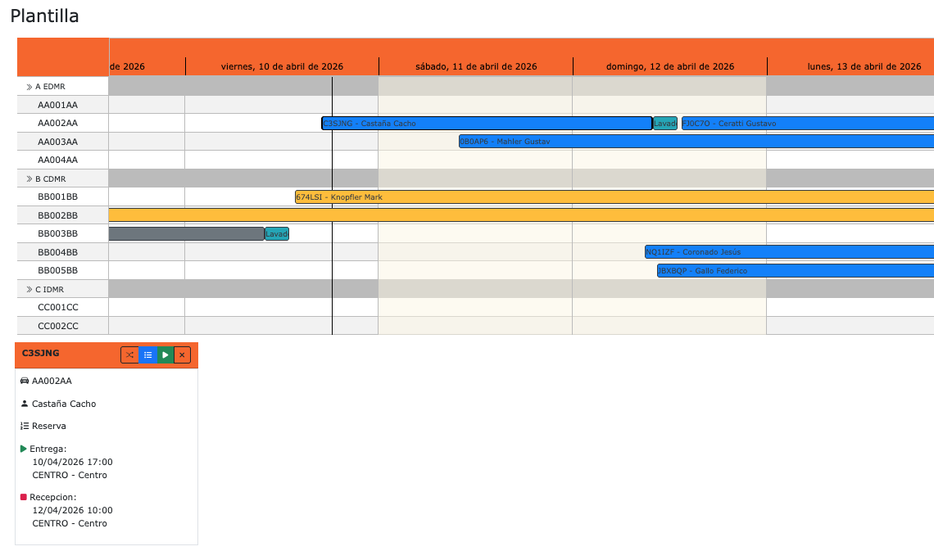Screen dimensions: 934x560
Task: Click the numbered list icon beside Reserva
Action: 25,426
